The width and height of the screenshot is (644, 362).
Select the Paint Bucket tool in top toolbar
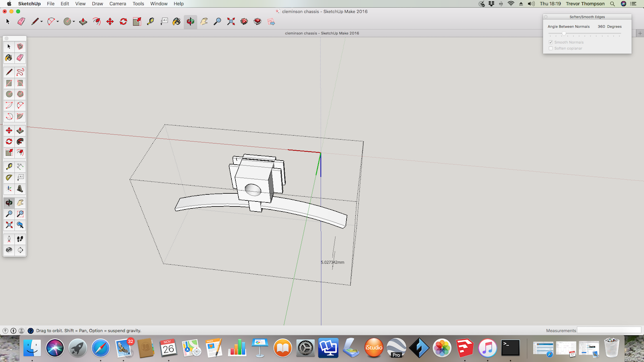pyautogui.click(x=177, y=22)
